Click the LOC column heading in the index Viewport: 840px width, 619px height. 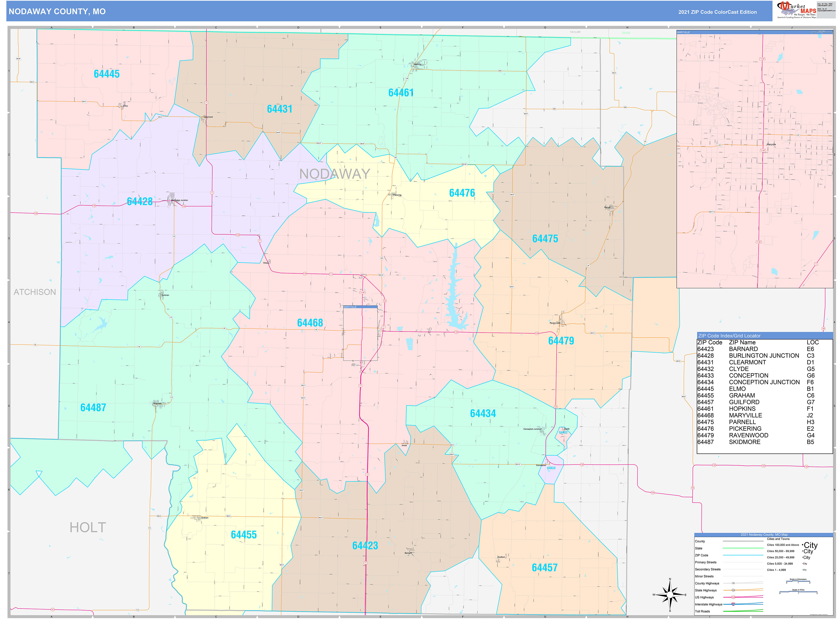coord(813,342)
